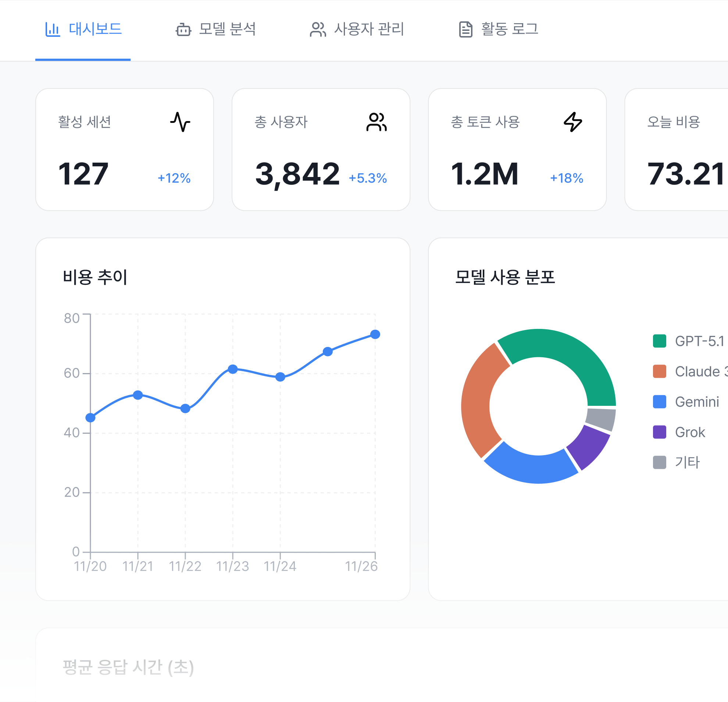Click the 기타 legend entry
The height and width of the screenshot is (702, 728).
[687, 462]
